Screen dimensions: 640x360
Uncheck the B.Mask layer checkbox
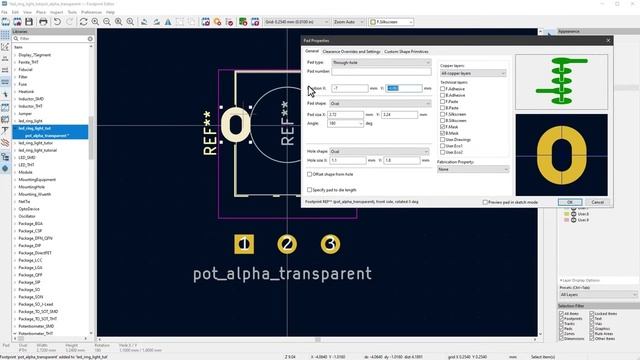[x=442, y=133]
